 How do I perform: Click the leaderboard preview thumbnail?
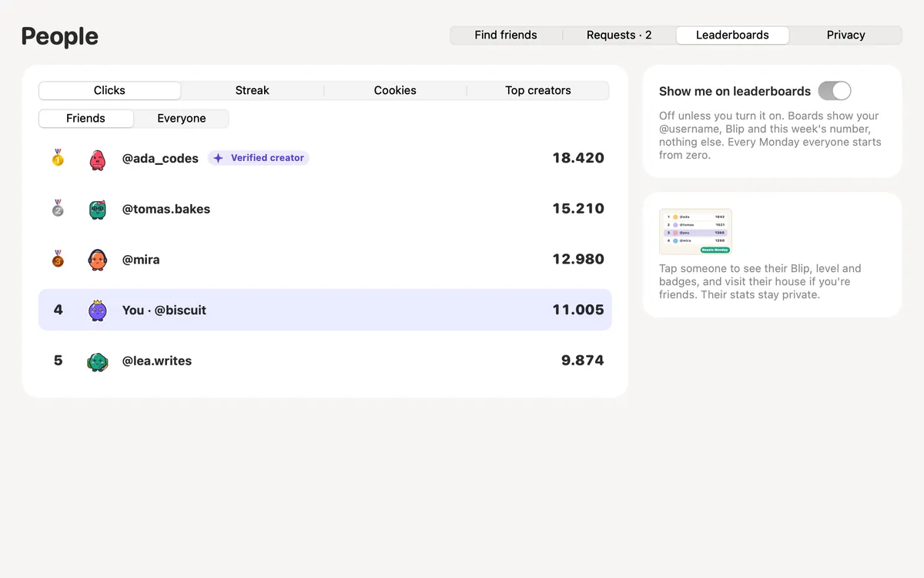[695, 232]
